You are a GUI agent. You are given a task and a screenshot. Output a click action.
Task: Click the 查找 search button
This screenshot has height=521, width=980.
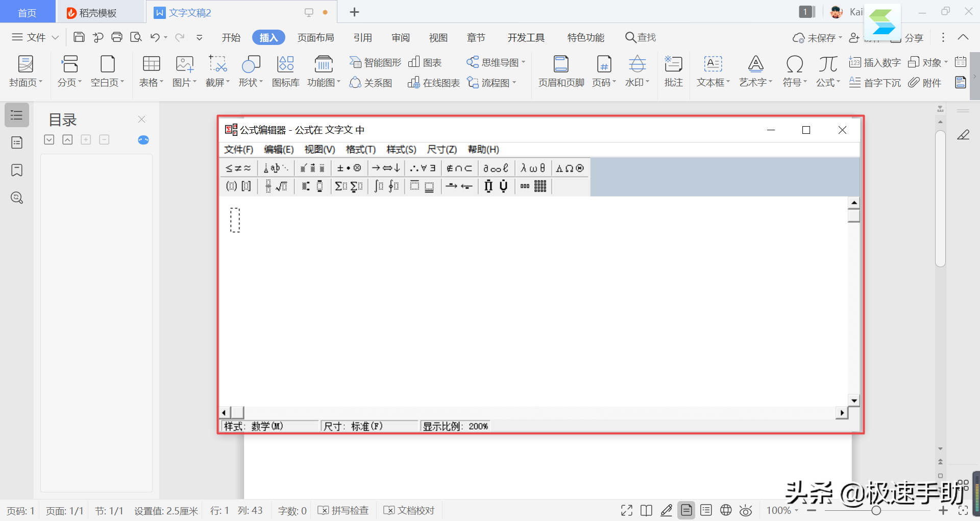click(641, 37)
